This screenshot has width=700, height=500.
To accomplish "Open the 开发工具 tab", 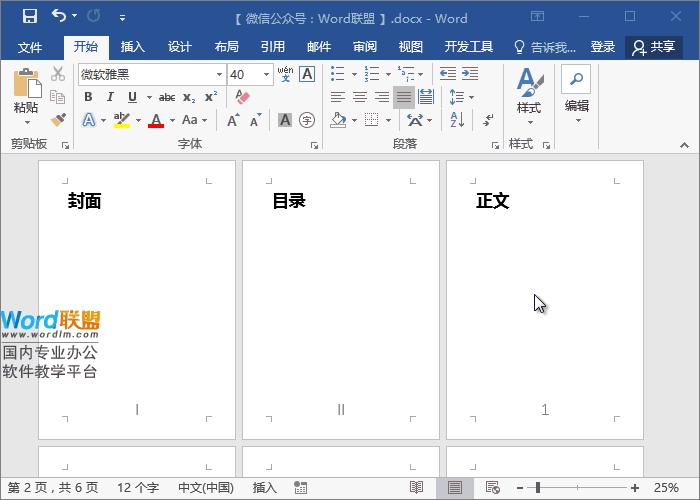I will (x=468, y=47).
